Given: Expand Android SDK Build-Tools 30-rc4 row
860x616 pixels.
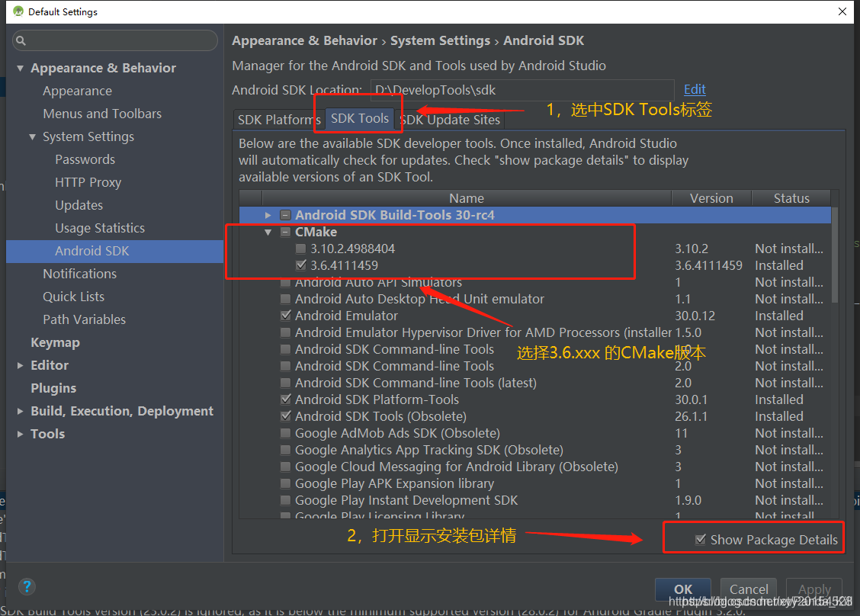Looking at the screenshot, I should [x=268, y=215].
